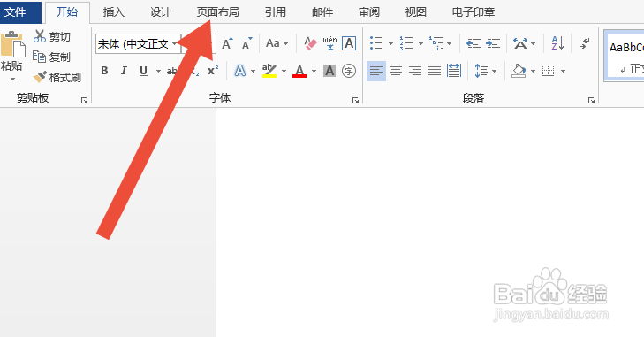Click the wén phonetic guide icon
Image resolution: width=644 pixels, height=337 pixels.
coord(330,43)
